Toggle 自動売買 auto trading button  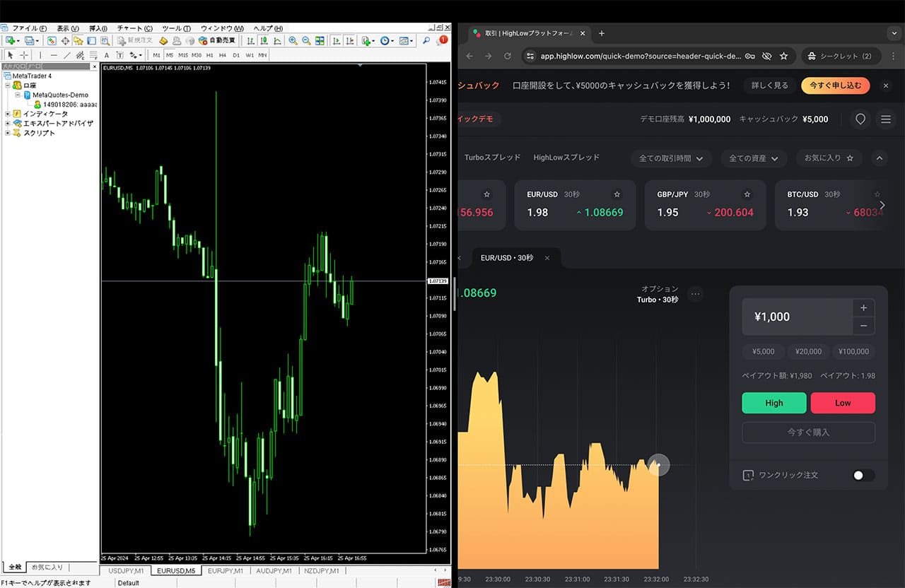(217, 40)
